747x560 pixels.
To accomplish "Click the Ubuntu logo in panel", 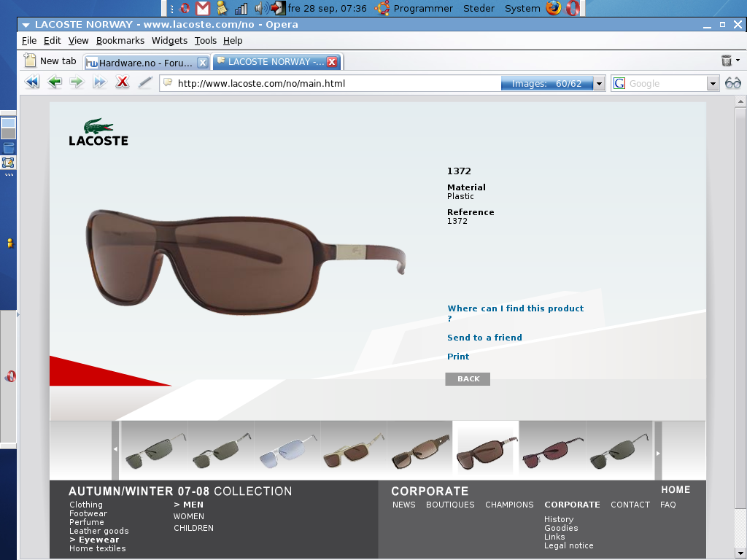I will tap(382, 8).
